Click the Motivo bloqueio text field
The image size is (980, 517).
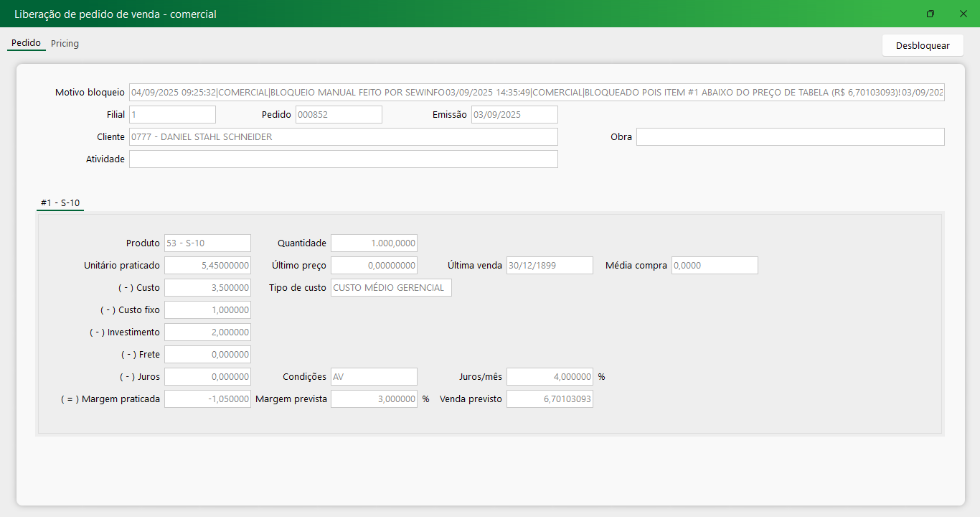click(536, 93)
